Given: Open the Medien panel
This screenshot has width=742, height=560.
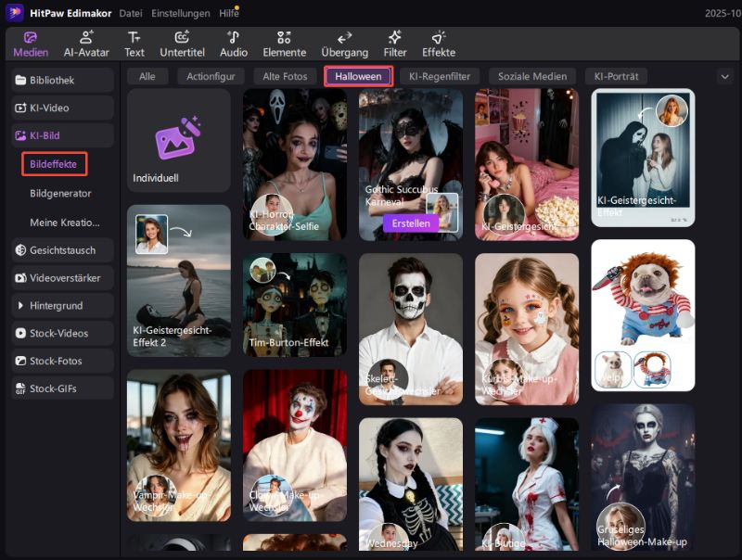Looking at the screenshot, I should [31, 45].
